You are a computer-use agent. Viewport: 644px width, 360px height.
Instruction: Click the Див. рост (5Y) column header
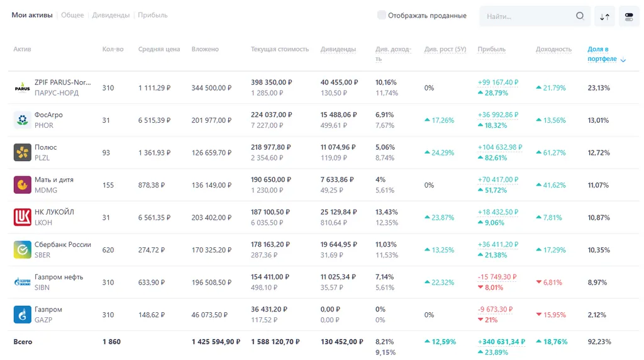[x=445, y=49]
